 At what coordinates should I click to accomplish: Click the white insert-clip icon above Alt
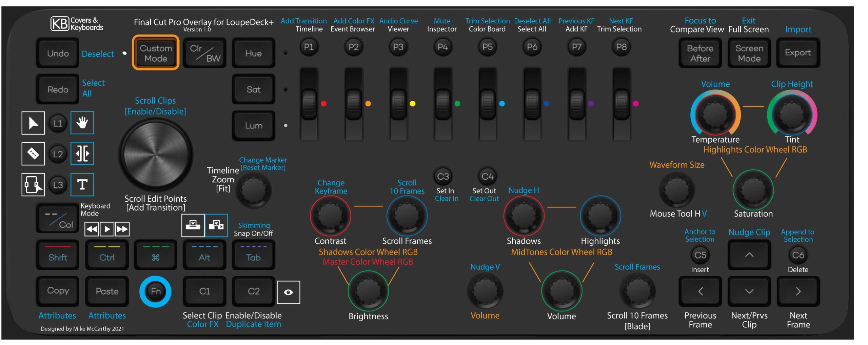pos(193,225)
